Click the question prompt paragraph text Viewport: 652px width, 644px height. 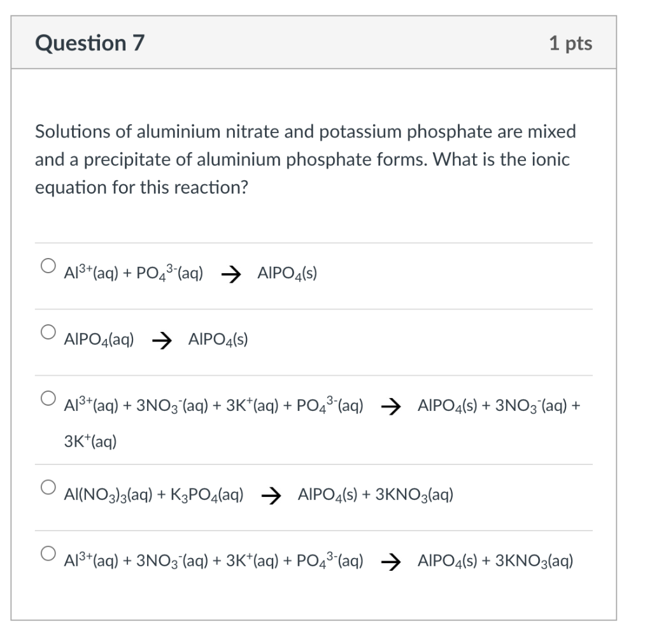[306, 159]
